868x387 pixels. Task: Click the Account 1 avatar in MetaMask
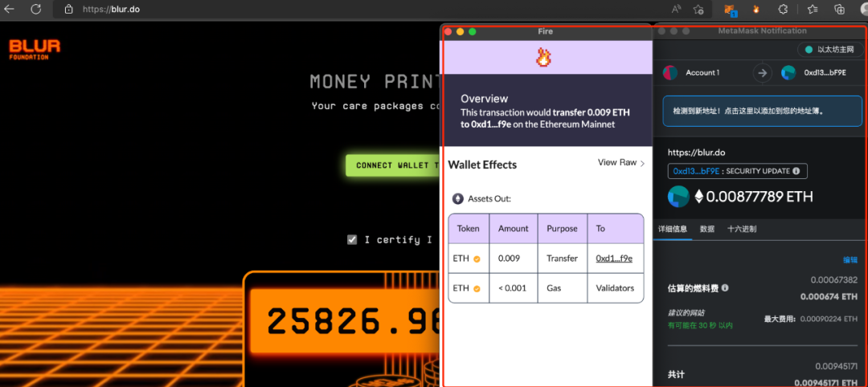(x=670, y=72)
